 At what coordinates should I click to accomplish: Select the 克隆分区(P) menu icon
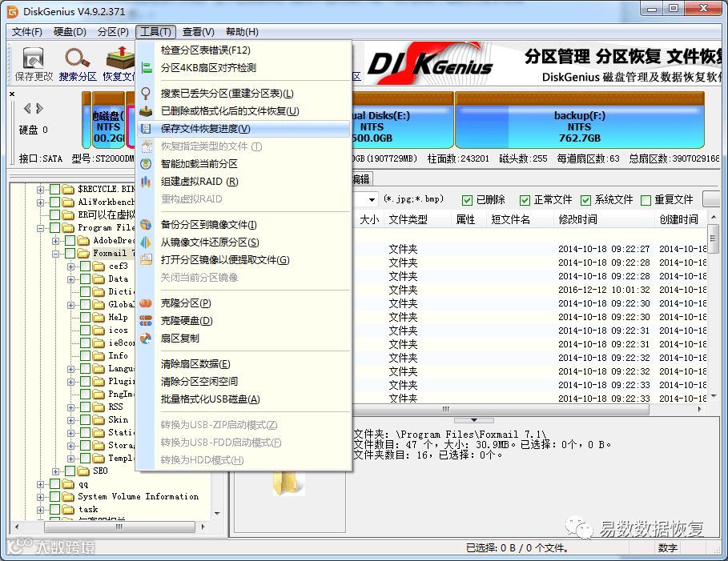(x=146, y=303)
